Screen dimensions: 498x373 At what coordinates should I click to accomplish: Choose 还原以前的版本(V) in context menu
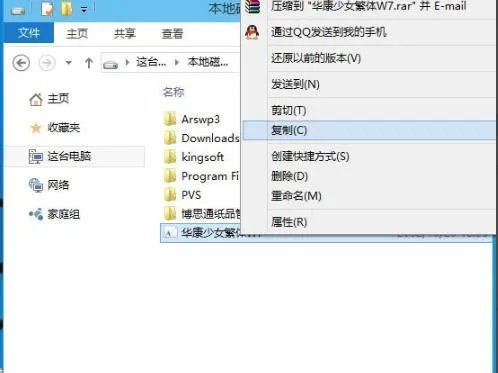click(x=369, y=58)
